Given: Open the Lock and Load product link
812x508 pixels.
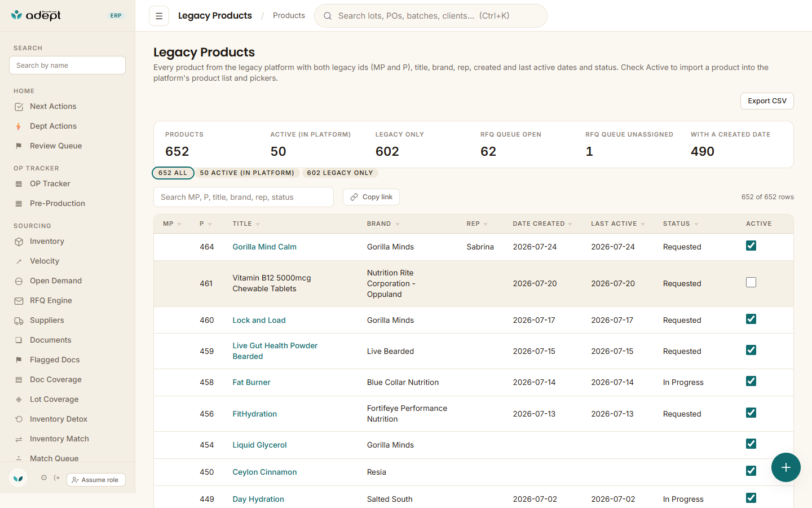Looking at the screenshot, I should pos(259,320).
